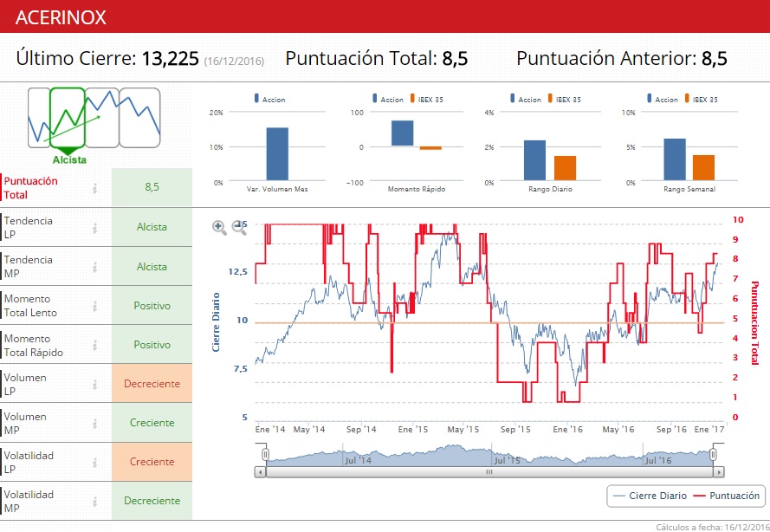Image resolution: width=770 pixels, height=532 pixels.
Task: Click Positivo value for Momento Total Lento
Action: tap(152, 306)
